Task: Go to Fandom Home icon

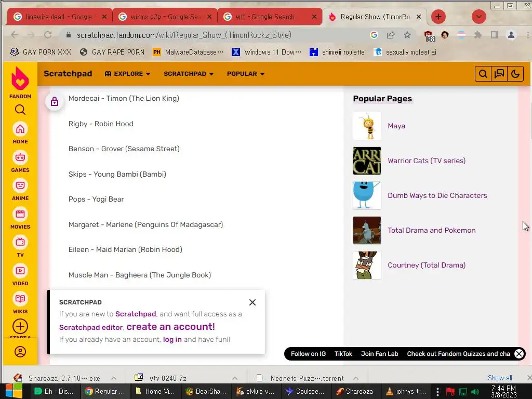Action: coord(20,129)
